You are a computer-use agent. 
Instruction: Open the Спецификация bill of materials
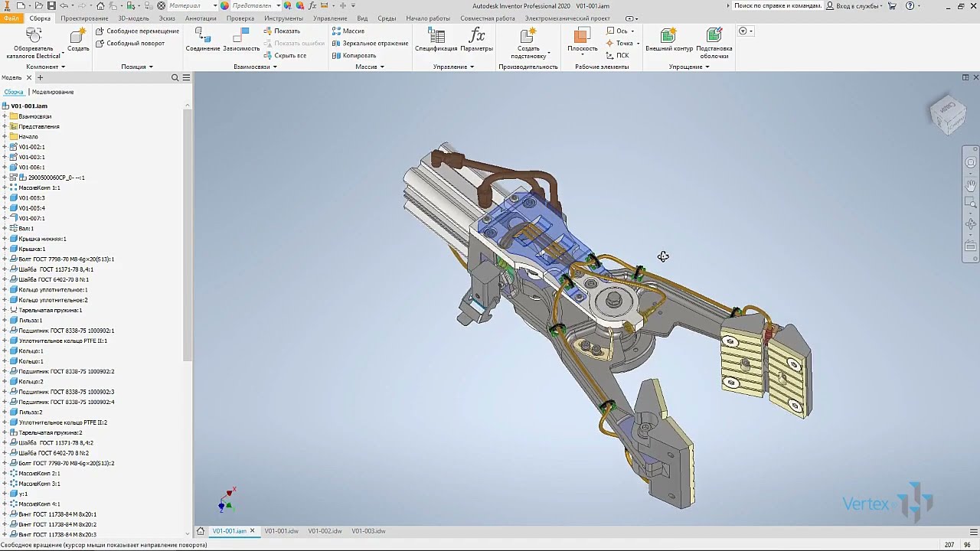(436, 41)
